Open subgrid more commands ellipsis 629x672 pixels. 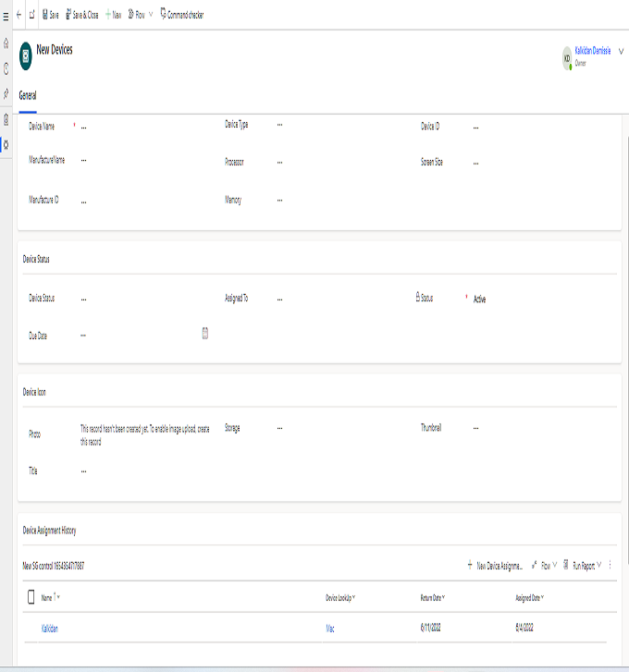(610, 566)
